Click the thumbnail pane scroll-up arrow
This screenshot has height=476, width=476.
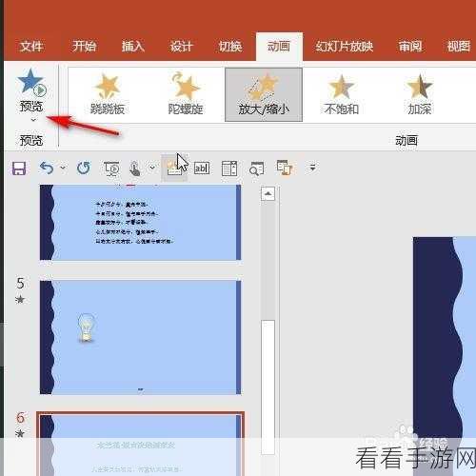[268, 193]
